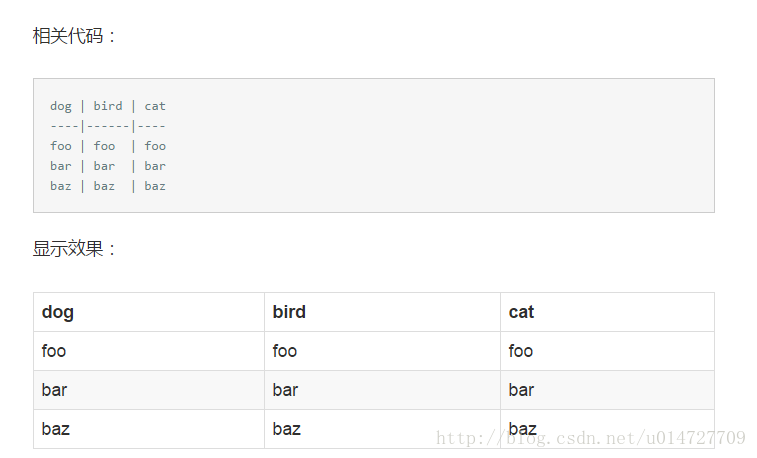757x458 pixels.
Task: Click the code line 'baz | baz | baz'
Action: pyautogui.click(x=108, y=186)
